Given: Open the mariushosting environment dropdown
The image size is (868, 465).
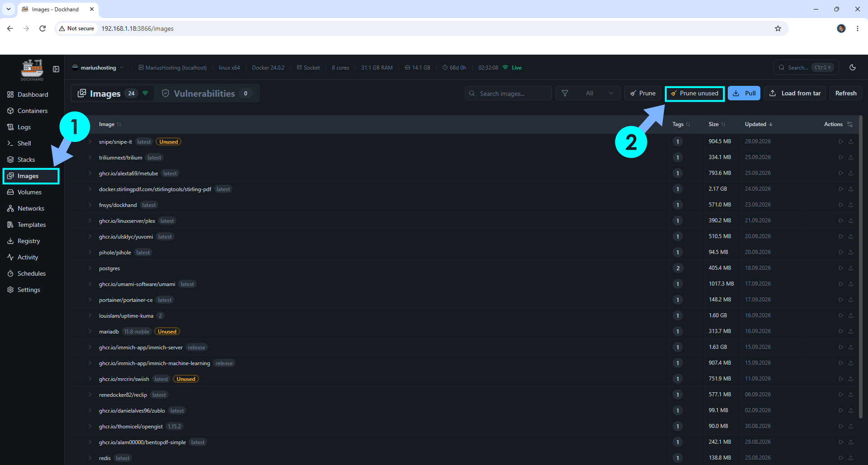Looking at the screenshot, I should [98, 68].
